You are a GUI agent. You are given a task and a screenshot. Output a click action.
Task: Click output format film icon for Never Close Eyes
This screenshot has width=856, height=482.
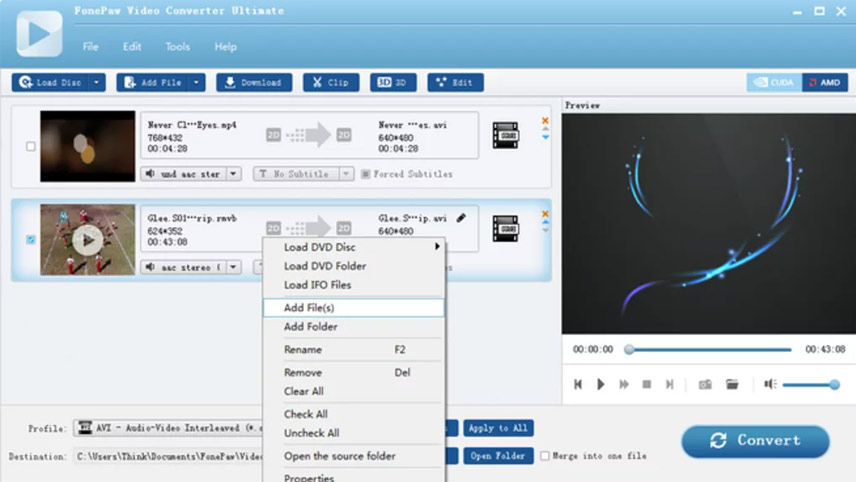506,135
